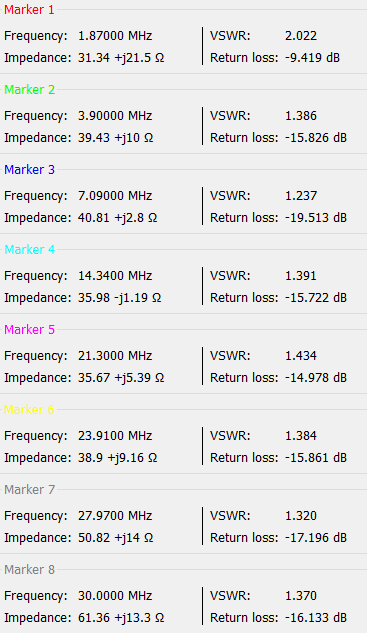Image resolution: width=367 pixels, height=633 pixels.
Task: Click VSWR value 1.320 in Marker 7
Action: click(x=301, y=516)
